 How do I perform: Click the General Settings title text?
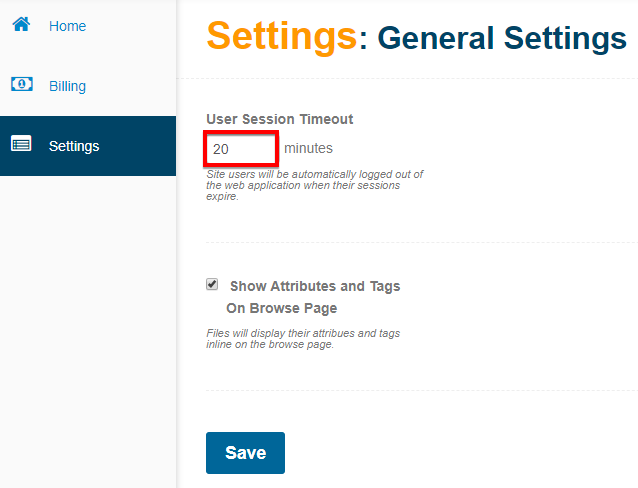point(502,39)
